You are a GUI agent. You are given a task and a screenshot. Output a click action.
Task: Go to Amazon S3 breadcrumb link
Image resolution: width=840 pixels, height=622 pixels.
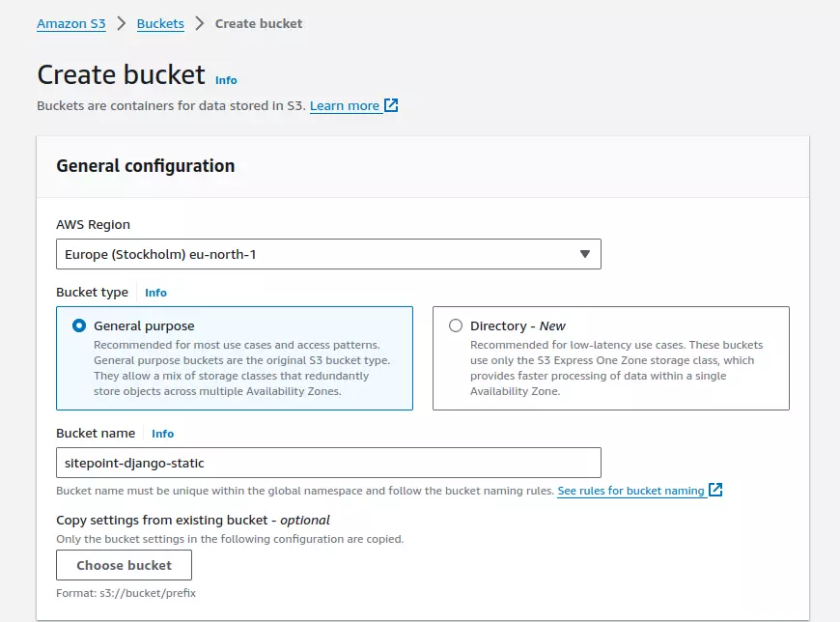click(x=71, y=23)
